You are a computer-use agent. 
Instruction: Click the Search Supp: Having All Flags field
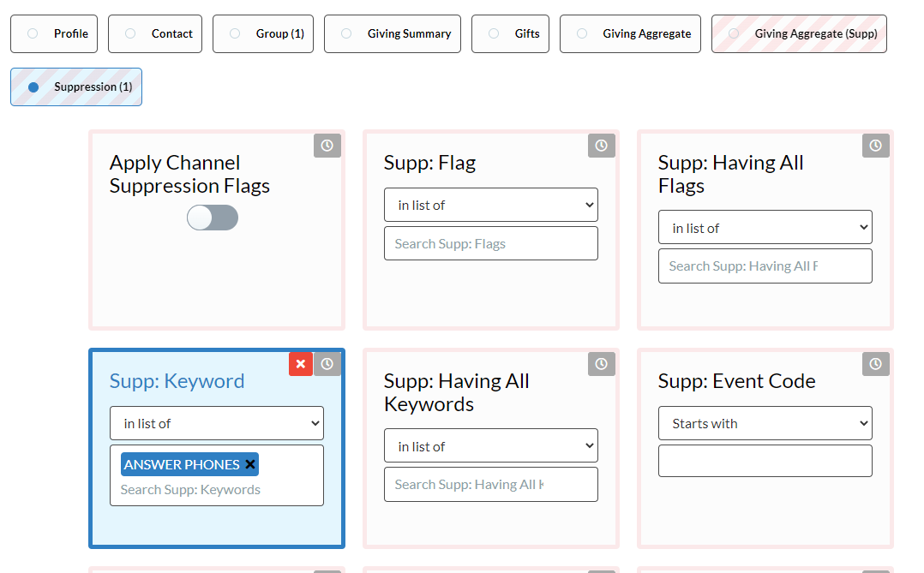click(765, 266)
